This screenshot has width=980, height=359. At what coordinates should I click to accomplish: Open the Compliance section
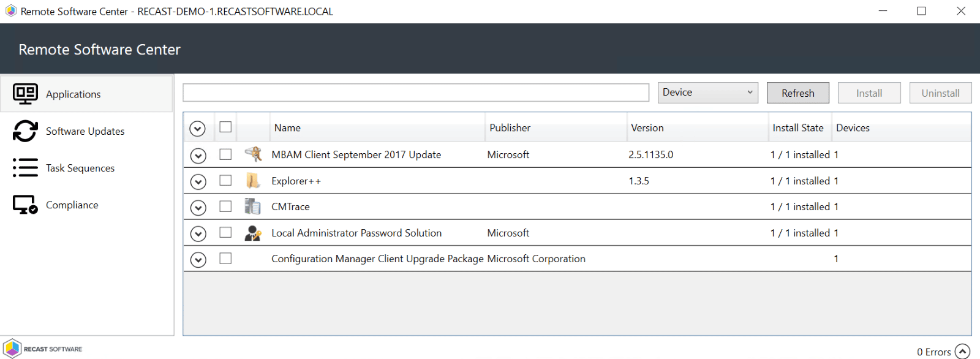click(x=86, y=205)
